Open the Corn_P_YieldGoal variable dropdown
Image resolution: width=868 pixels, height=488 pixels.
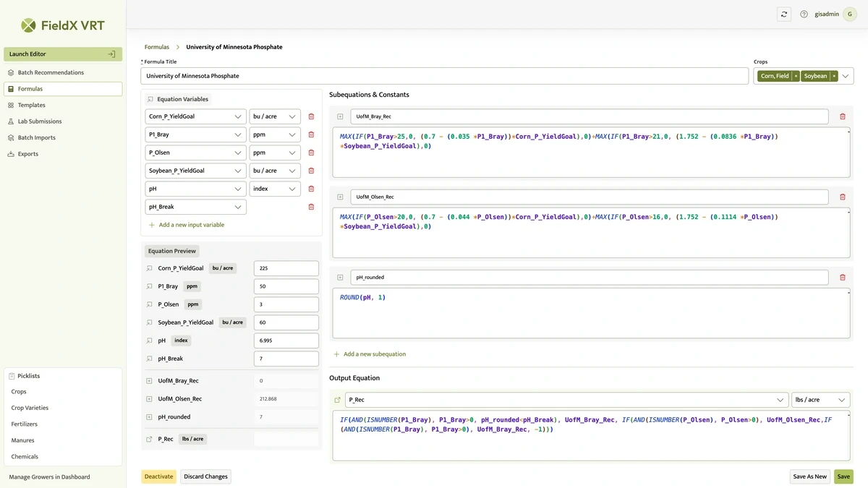click(x=195, y=116)
